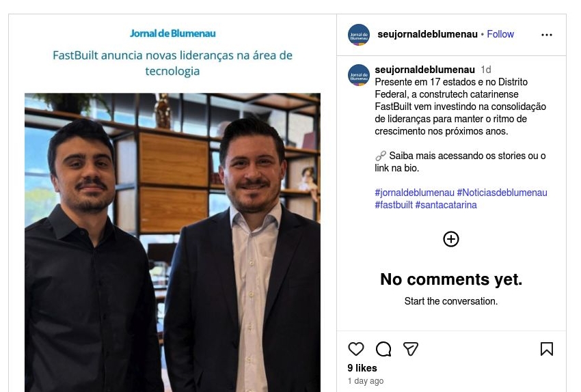
Task: Open seujornaldeblumenau username in the caption
Action: click(424, 70)
